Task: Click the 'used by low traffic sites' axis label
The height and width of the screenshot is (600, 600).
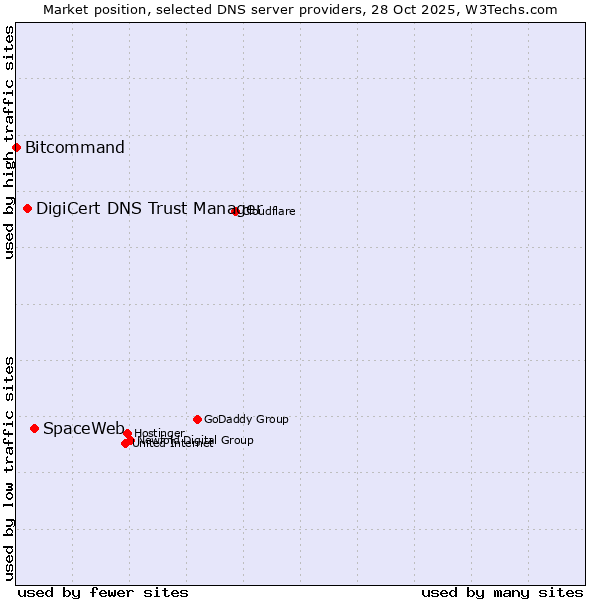Action: (x=9, y=467)
